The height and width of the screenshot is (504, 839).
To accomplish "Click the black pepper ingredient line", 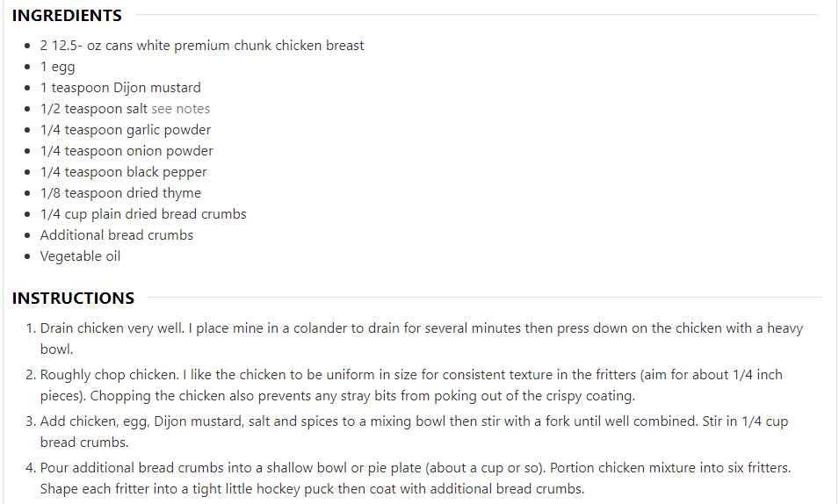I will click(x=123, y=172).
